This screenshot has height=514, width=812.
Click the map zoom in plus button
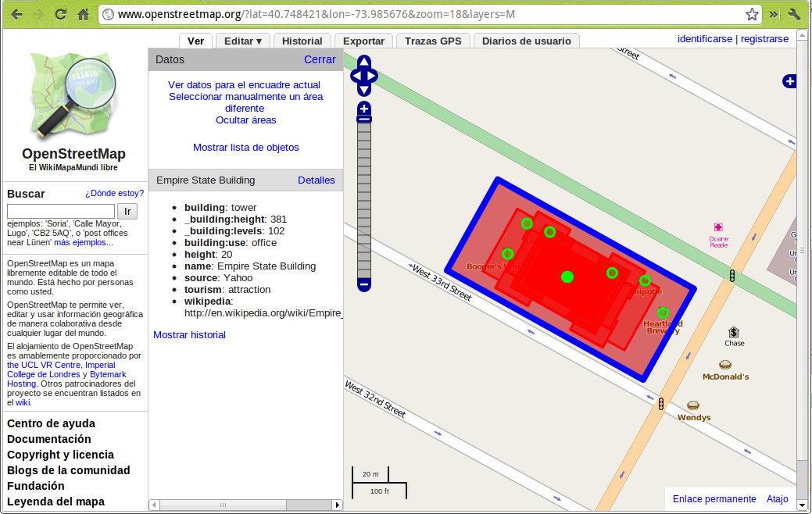(363, 109)
